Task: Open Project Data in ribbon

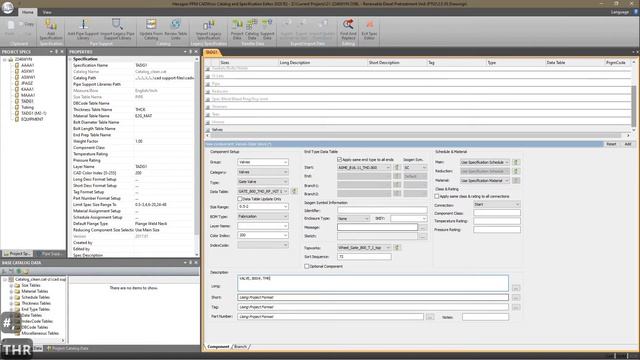Action: pyautogui.click(x=237, y=29)
